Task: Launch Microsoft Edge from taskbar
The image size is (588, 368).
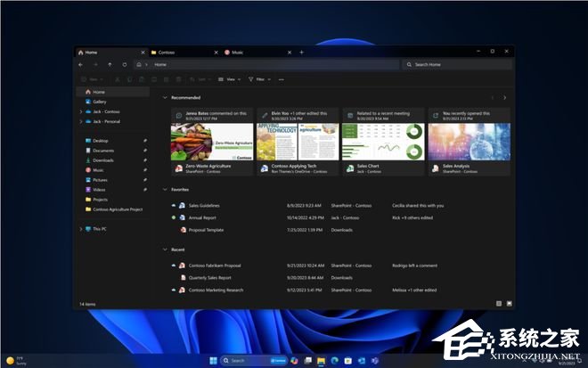Action: click(x=334, y=361)
